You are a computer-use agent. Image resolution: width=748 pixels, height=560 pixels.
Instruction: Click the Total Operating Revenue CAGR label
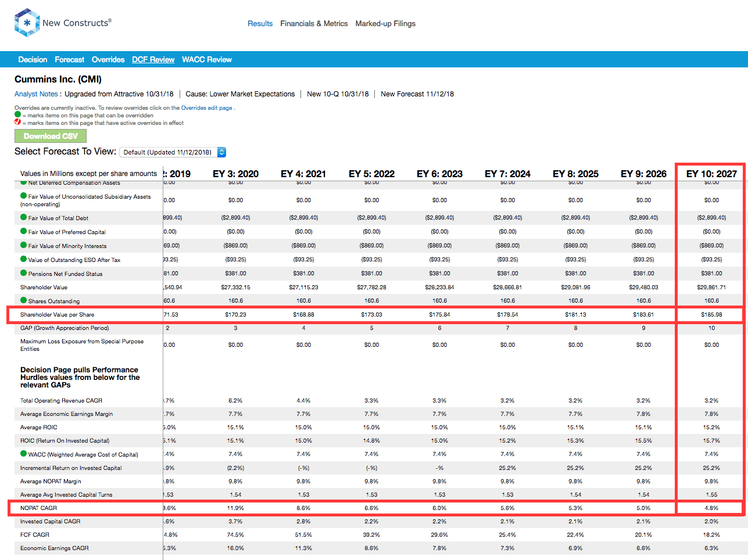(x=61, y=400)
